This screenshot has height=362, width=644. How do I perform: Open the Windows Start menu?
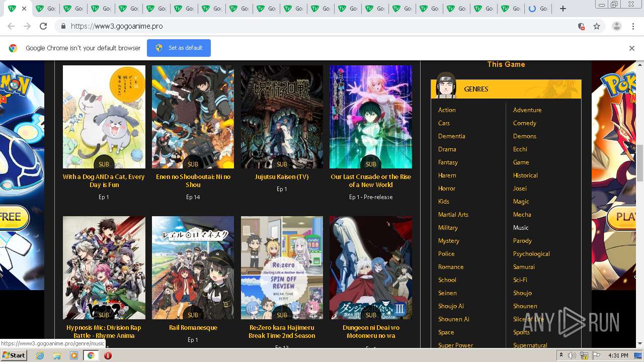click(14, 355)
